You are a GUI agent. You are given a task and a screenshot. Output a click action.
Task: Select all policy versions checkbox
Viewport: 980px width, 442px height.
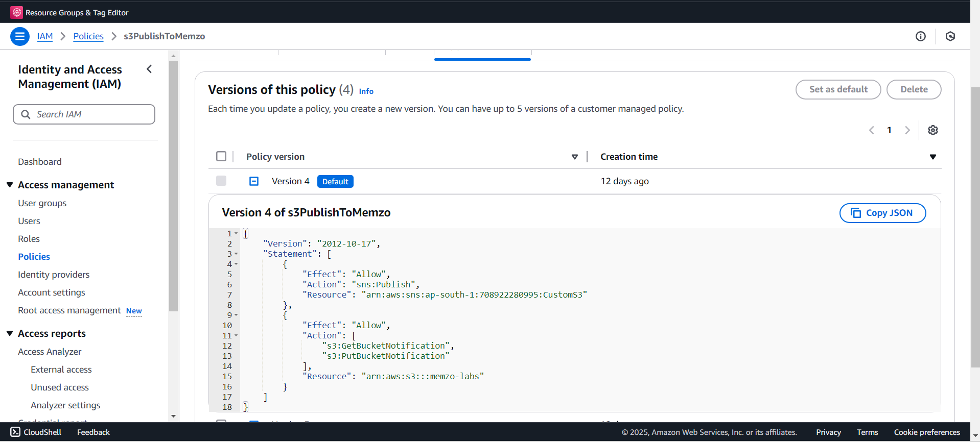[221, 156]
